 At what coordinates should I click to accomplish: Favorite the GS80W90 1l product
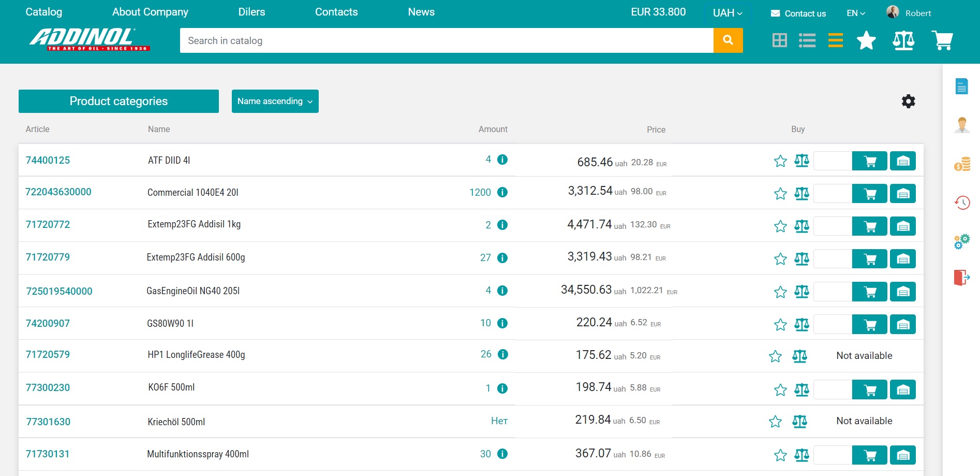click(780, 325)
